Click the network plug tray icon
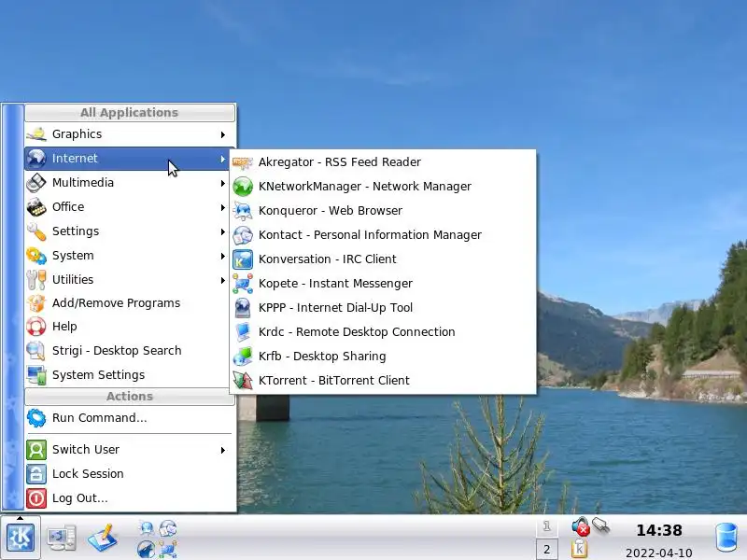 (x=601, y=526)
